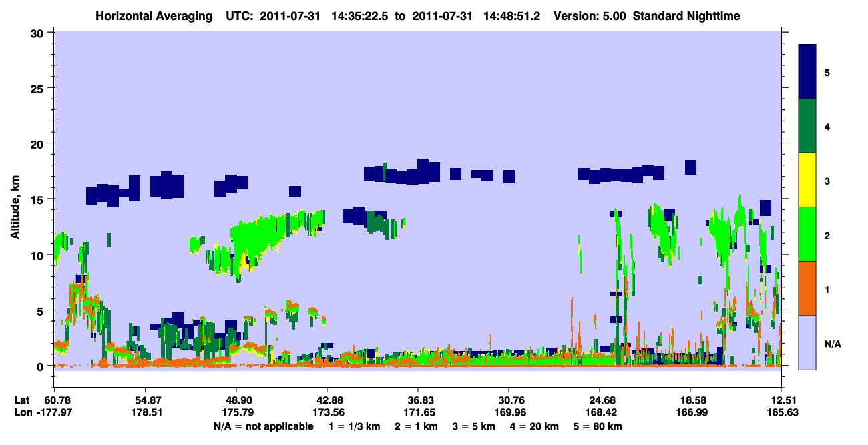868x445 pixels.
Task: Click the '3 = 5 km' legend note
Action: click(474, 426)
